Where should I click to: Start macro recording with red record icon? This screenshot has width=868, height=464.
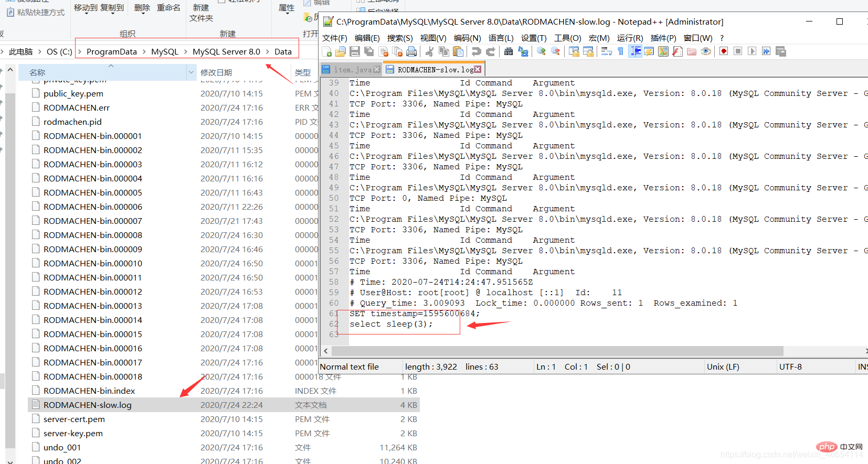[x=724, y=51]
